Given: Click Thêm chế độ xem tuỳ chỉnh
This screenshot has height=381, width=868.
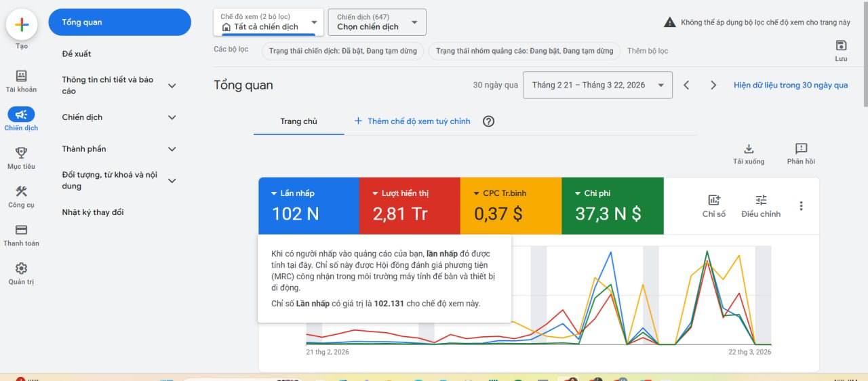Looking at the screenshot, I should 412,121.
